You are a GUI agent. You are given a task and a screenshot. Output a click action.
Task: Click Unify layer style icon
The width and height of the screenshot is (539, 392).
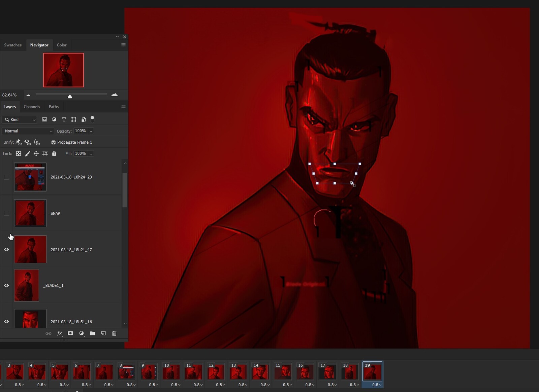[x=37, y=142]
